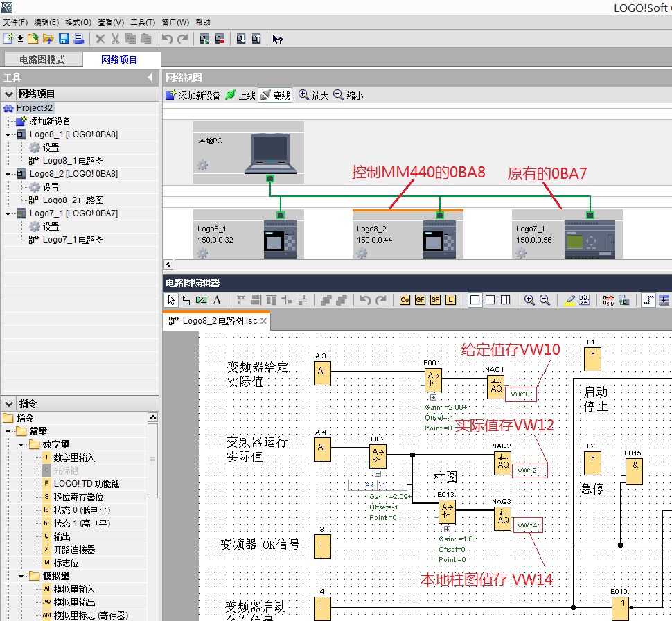This screenshot has height=621, width=672.
Task: Click 添加新设备 button in network view toolbar
Action: (193, 96)
